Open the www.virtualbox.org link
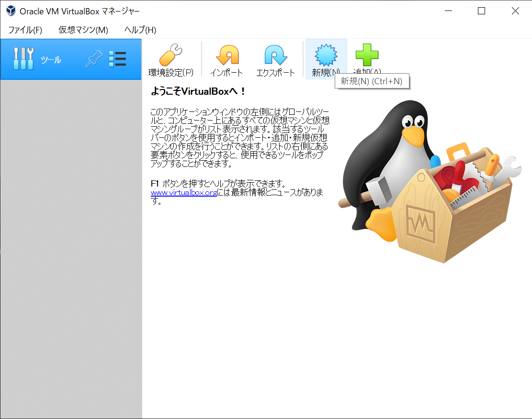Image resolution: width=532 pixels, height=419 pixels. point(184,193)
